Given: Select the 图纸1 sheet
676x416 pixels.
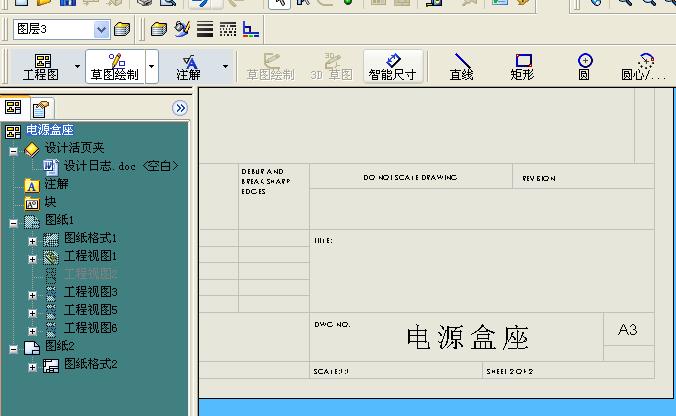Looking at the screenshot, I should tap(59, 220).
